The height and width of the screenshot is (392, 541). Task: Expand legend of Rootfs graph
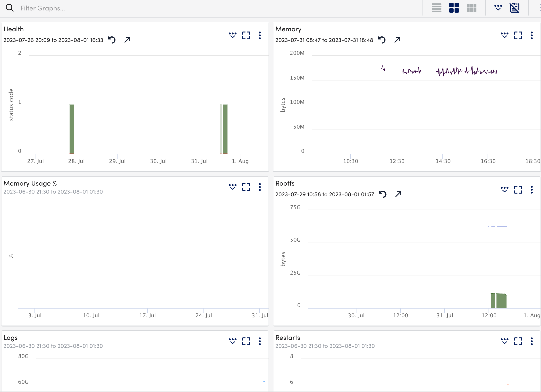(x=504, y=190)
